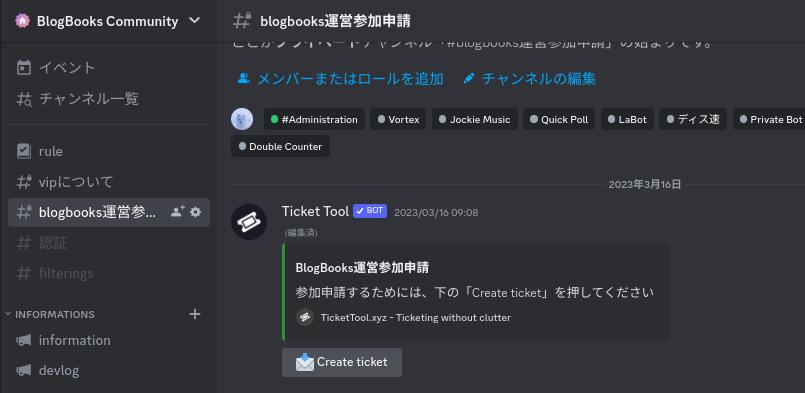
Task: Click the user avatar beside the role list
Action: pos(242,119)
